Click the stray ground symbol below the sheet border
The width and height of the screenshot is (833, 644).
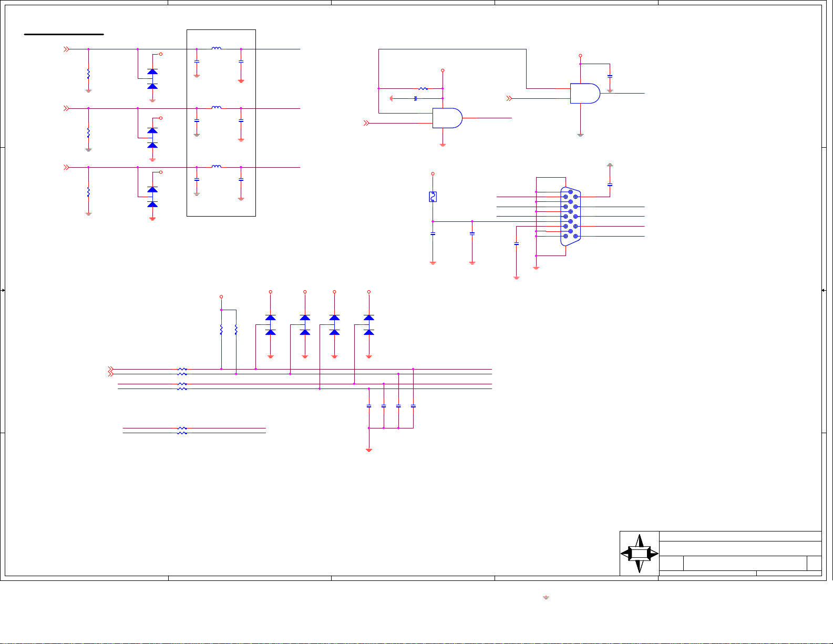[546, 598]
